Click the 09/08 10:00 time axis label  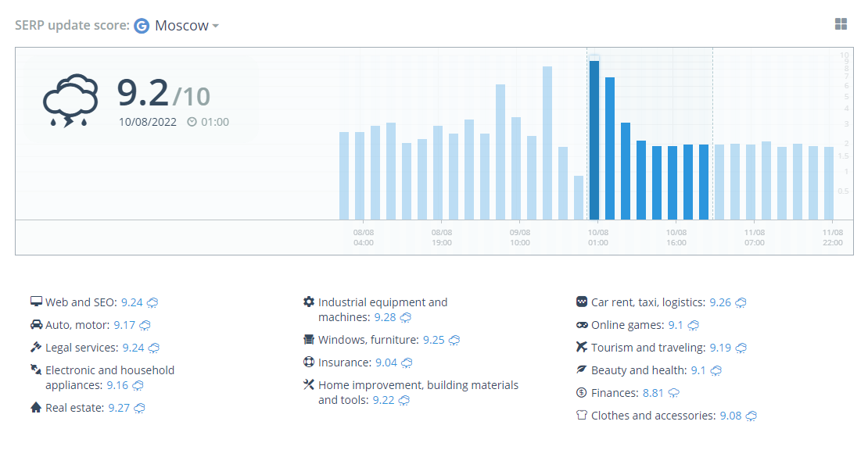[520, 237]
